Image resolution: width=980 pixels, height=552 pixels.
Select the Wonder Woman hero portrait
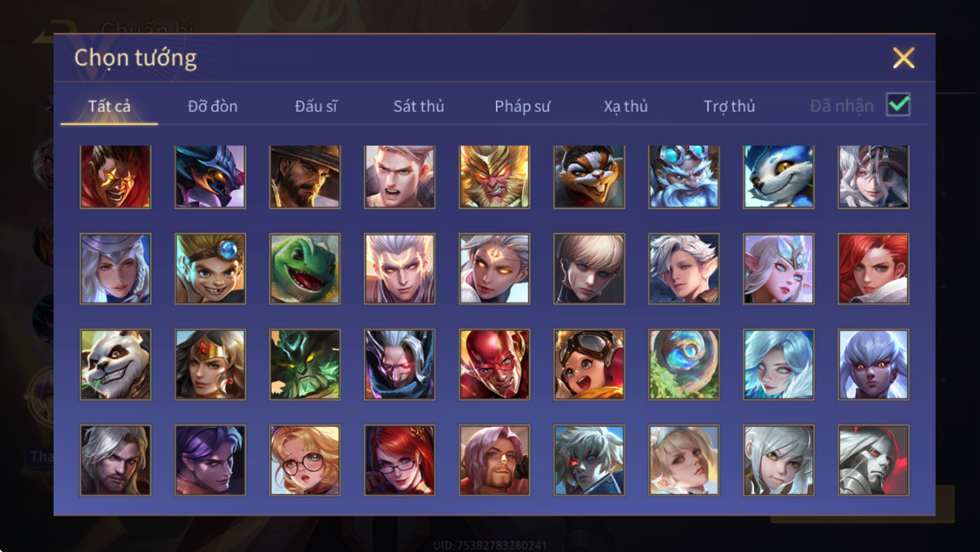(x=210, y=364)
